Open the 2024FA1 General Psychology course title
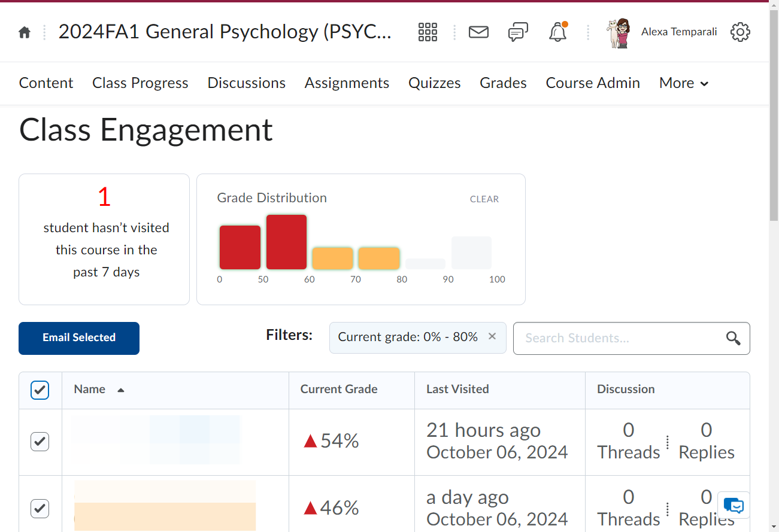Image resolution: width=779 pixels, height=532 pixels. point(225,32)
